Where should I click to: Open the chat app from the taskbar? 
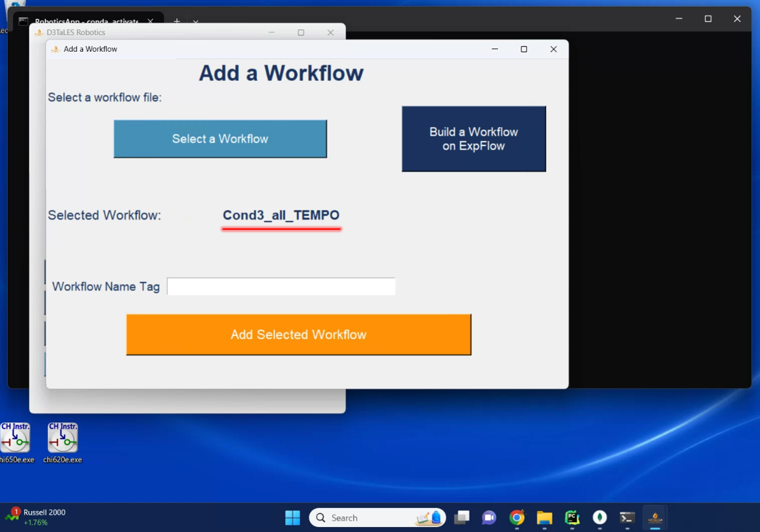(489, 518)
